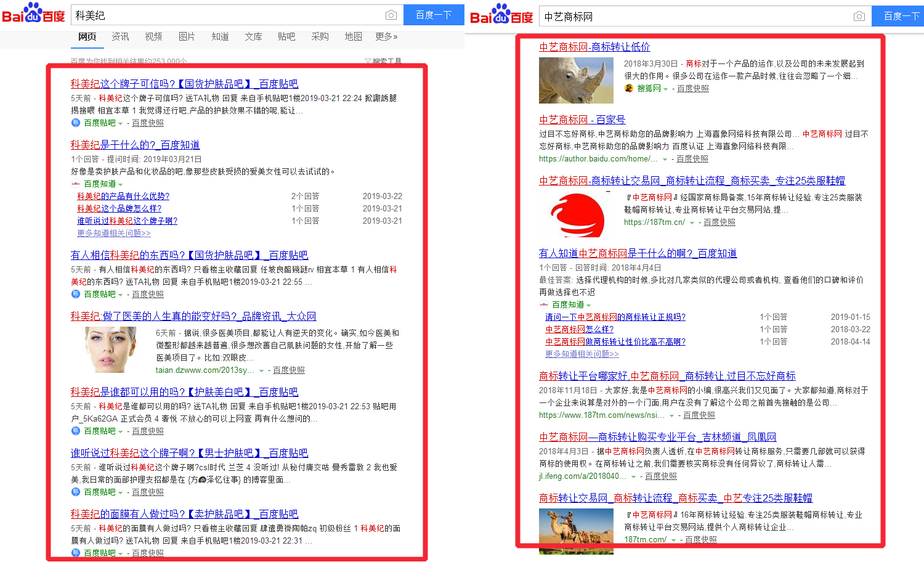Switch to the 资讯 tab
Screen dimensions: 924x567
(120, 36)
